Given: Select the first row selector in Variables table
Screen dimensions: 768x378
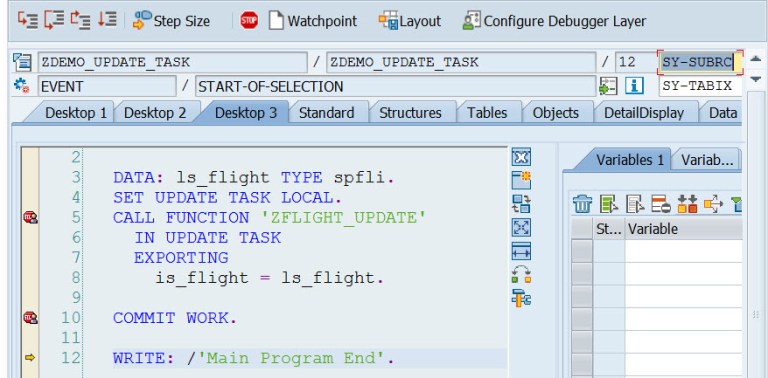Looking at the screenshot, I should coord(582,251).
